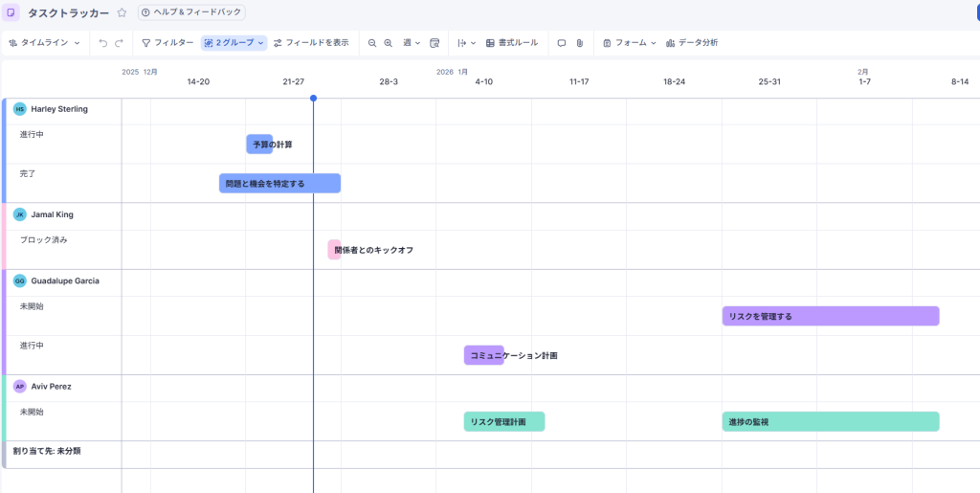
Task: Open the フォーム menu
Action: (x=630, y=43)
